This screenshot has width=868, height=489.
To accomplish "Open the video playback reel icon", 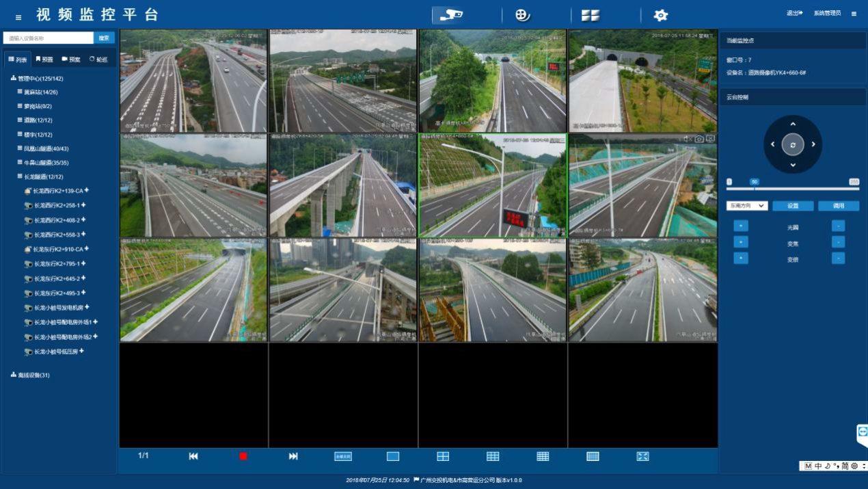I will (523, 15).
